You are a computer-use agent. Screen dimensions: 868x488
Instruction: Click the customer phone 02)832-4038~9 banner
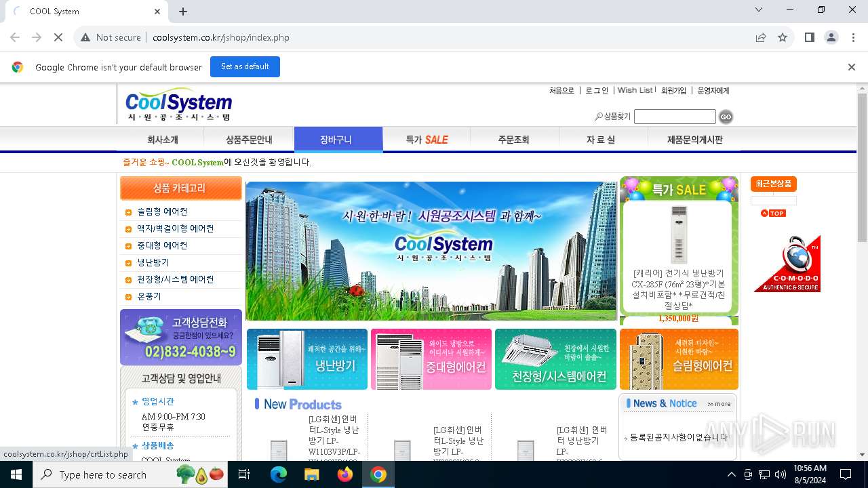181,337
